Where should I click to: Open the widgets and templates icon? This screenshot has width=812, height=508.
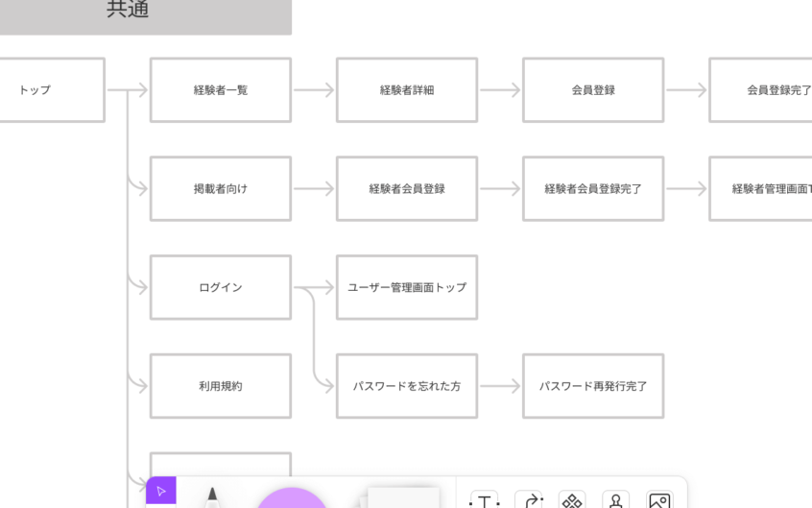pyautogui.click(x=572, y=500)
